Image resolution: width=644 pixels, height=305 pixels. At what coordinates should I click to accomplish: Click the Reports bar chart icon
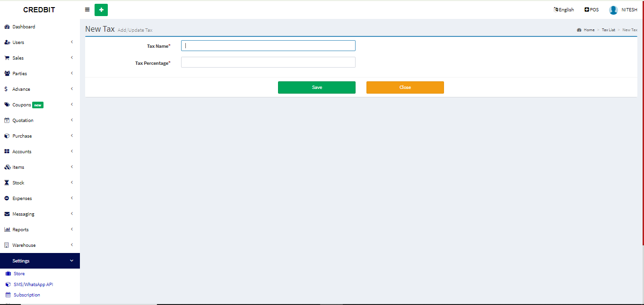(x=7, y=230)
